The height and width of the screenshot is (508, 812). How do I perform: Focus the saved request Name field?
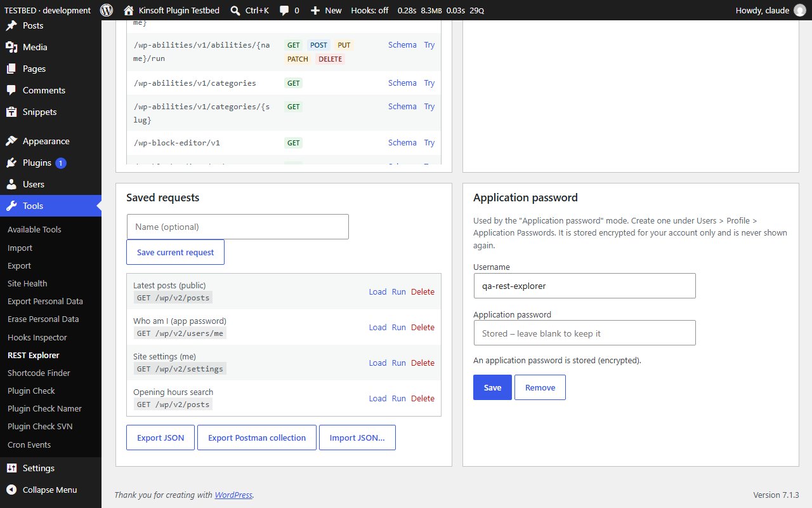(x=238, y=227)
